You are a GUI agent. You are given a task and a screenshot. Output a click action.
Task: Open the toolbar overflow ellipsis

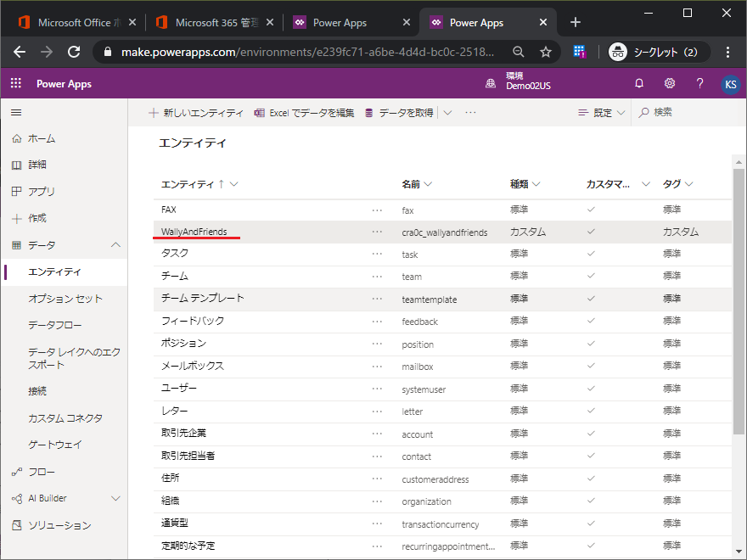point(470,113)
